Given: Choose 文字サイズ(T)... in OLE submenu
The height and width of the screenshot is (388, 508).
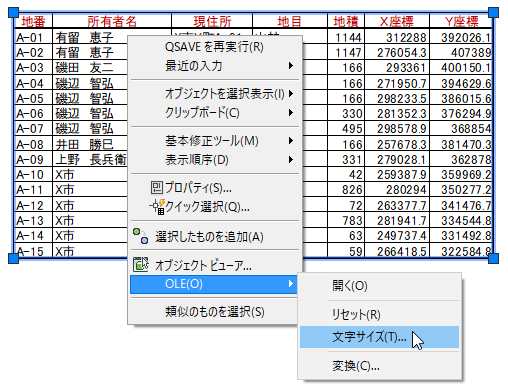Looking at the screenshot, I should coord(379,337).
